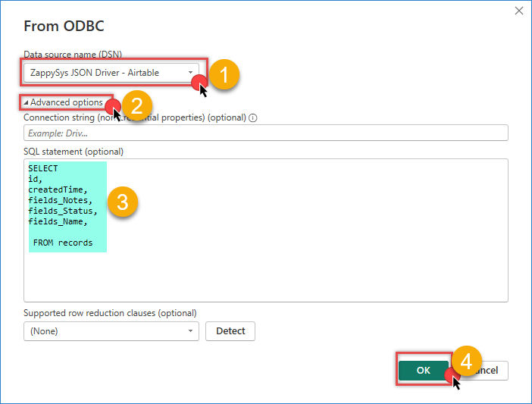532x404 pixels.
Task: Close the From ODBC dialog
Action: 519,11
